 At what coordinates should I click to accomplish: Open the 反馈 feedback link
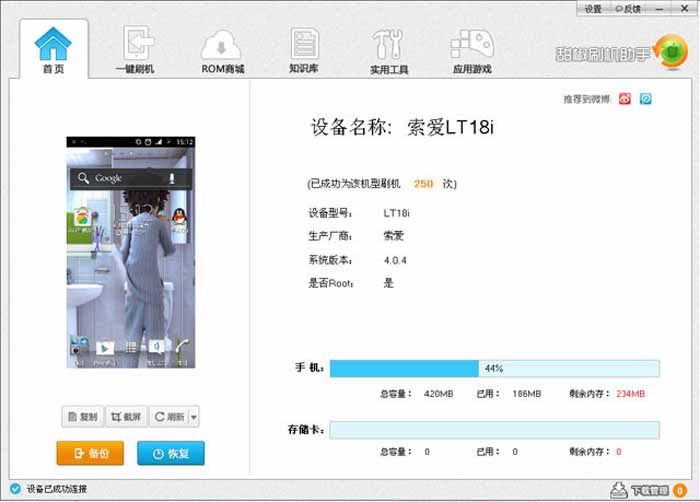[x=628, y=9]
